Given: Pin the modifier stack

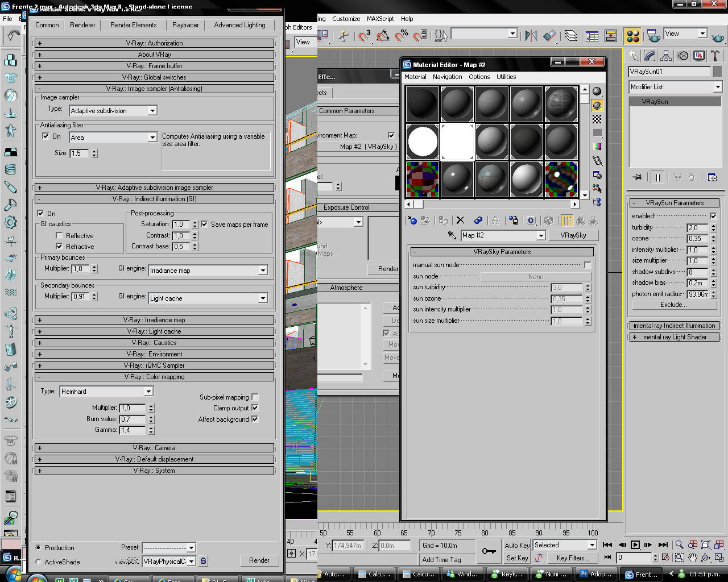Looking at the screenshot, I should (x=637, y=177).
